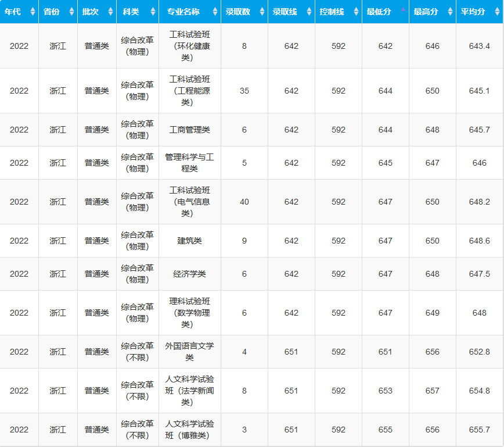Sort by 专业名称 using its arrow icon
This screenshot has height=447, width=504.
click(215, 12)
